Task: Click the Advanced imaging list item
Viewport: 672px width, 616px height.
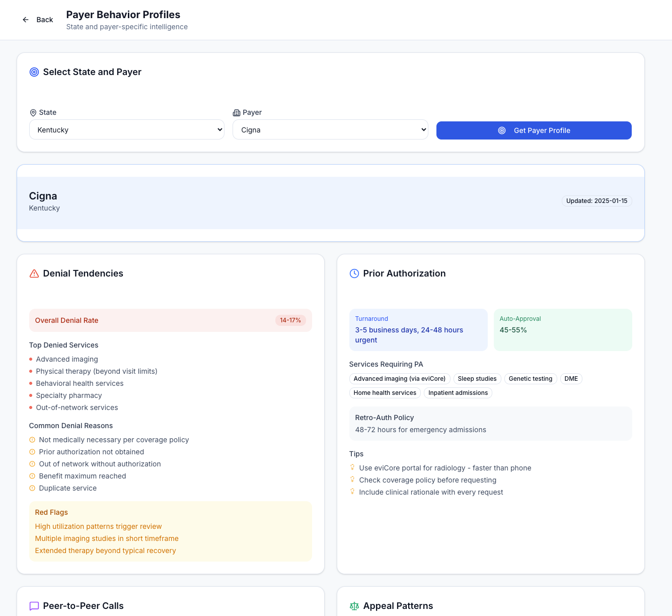Action: pos(67,359)
